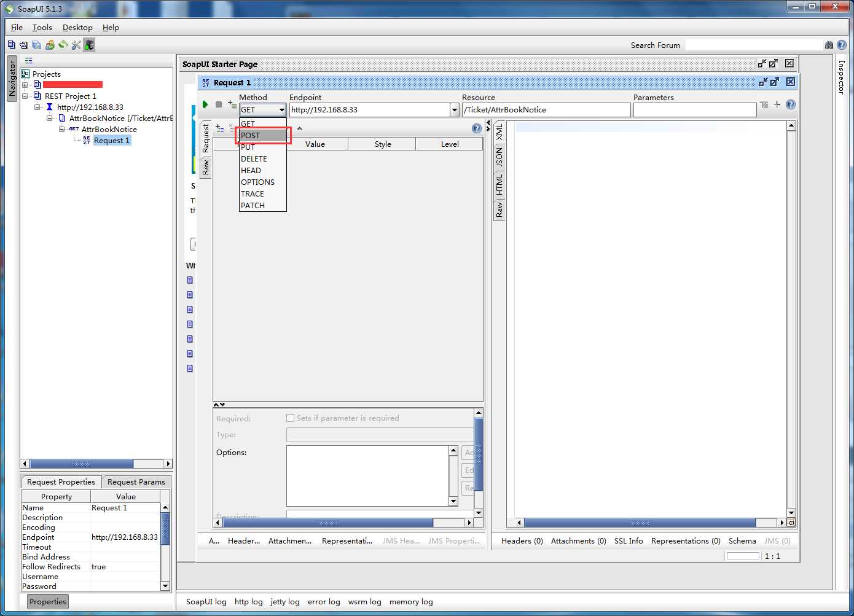Select TRACE from method list
This screenshot has width=854, height=616.
point(263,194)
